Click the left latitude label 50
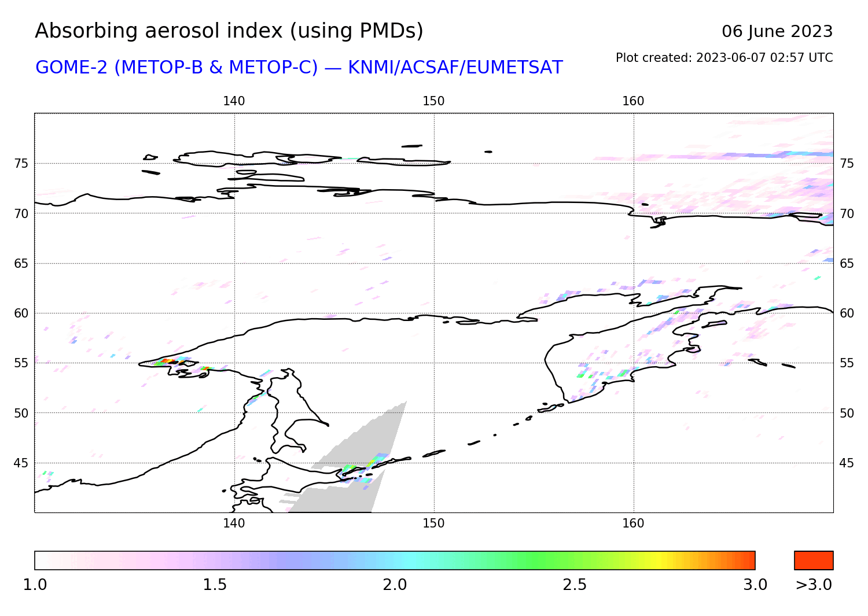This screenshot has height=616, width=868. 21,413
